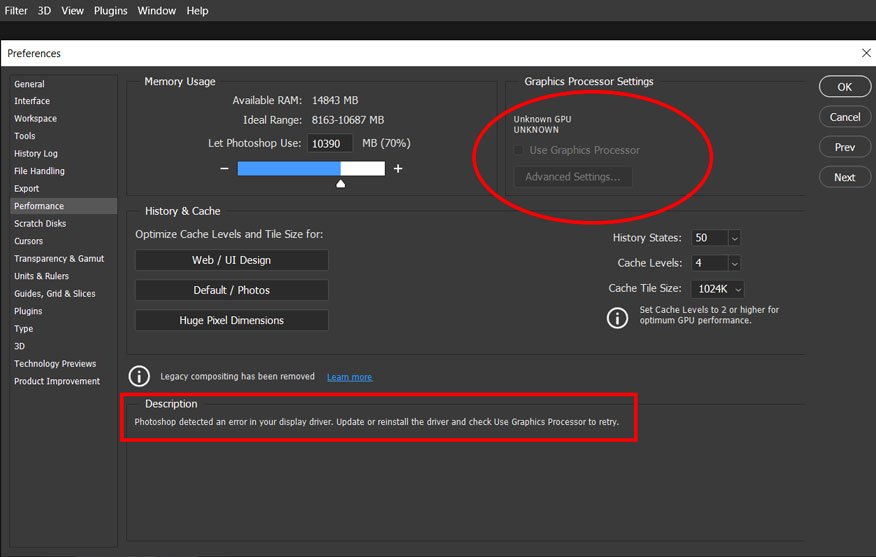Open the Filter menu
This screenshot has width=876, height=557.
(x=16, y=11)
